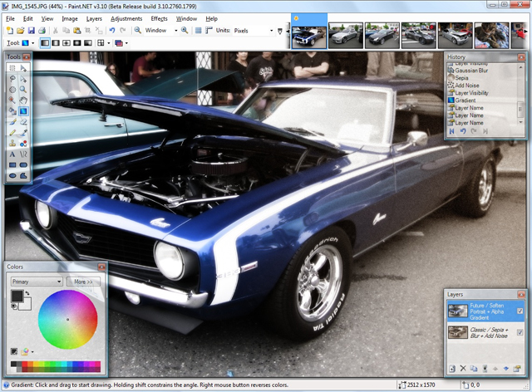Image resolution: width=532 pixels, height=392 pixels.
Task: Add new layer in Layers panel
Action: (452, 369)
